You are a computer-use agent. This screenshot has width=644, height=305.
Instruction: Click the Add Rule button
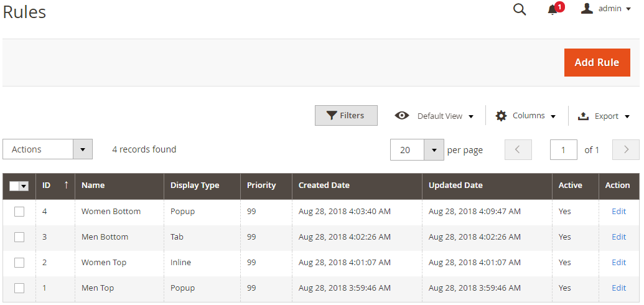click(597, 62)
